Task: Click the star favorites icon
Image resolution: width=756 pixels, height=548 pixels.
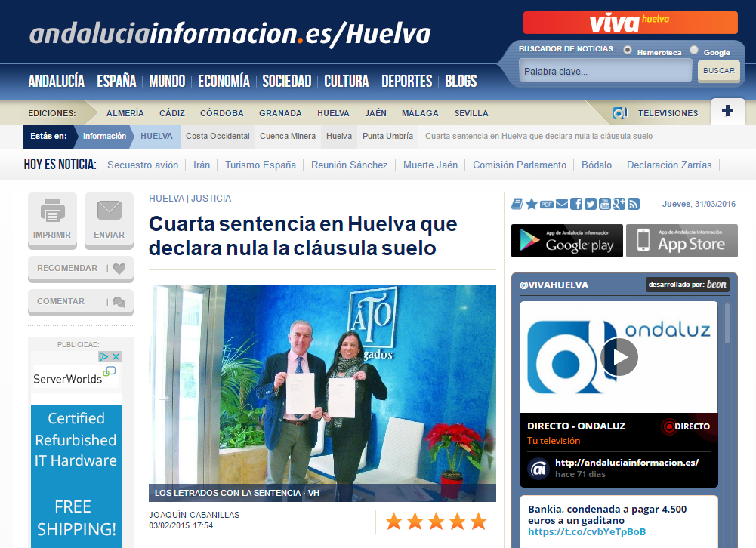Action: point(532,204)
